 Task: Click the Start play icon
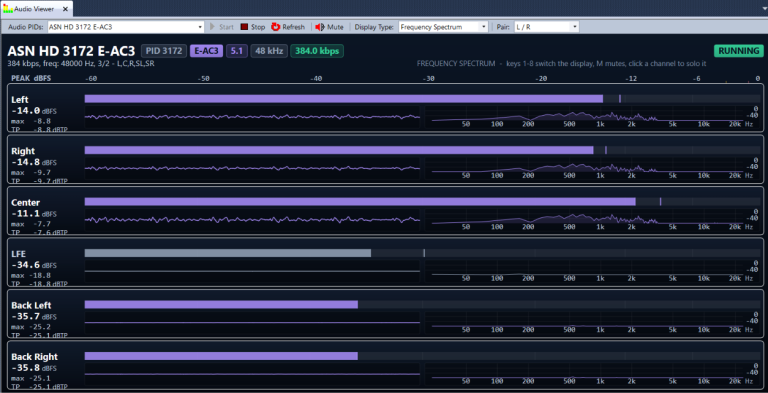[213, 27]
